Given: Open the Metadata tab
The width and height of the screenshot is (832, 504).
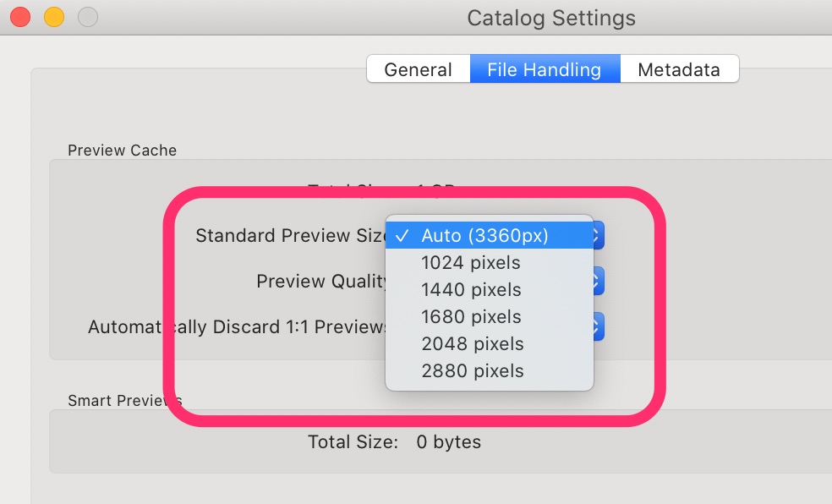Looking at the screenshot, I should (x=679, y=69).
